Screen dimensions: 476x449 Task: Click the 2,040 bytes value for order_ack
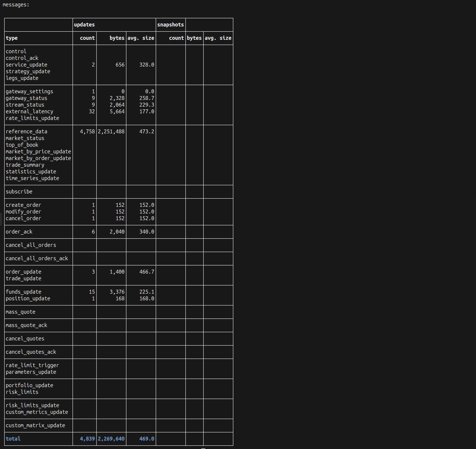tap(117, 232)
